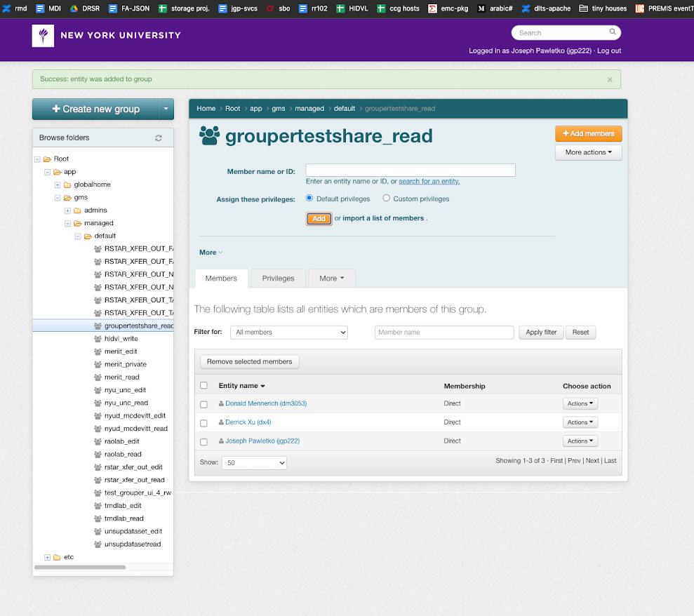Screen dimensions: 694x616
Task: Click the raolab_edit group icon
Action: pyautogui.click(x=98, y=441)
